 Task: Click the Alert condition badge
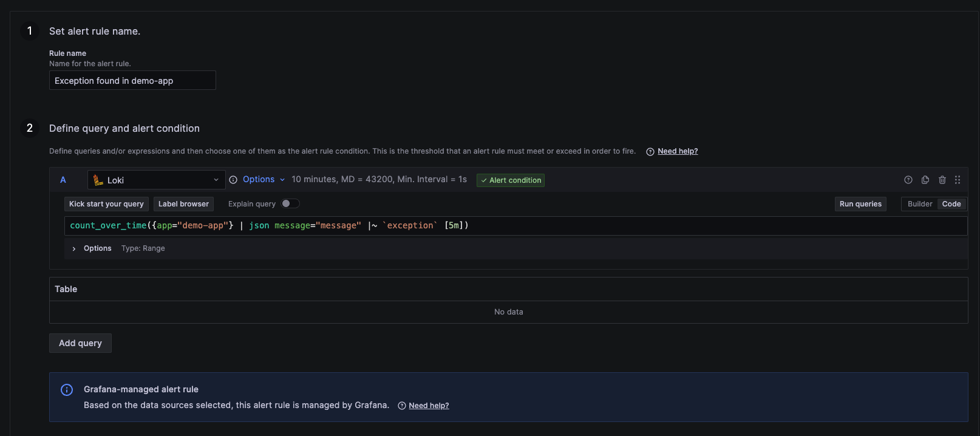tap(511, 180)
